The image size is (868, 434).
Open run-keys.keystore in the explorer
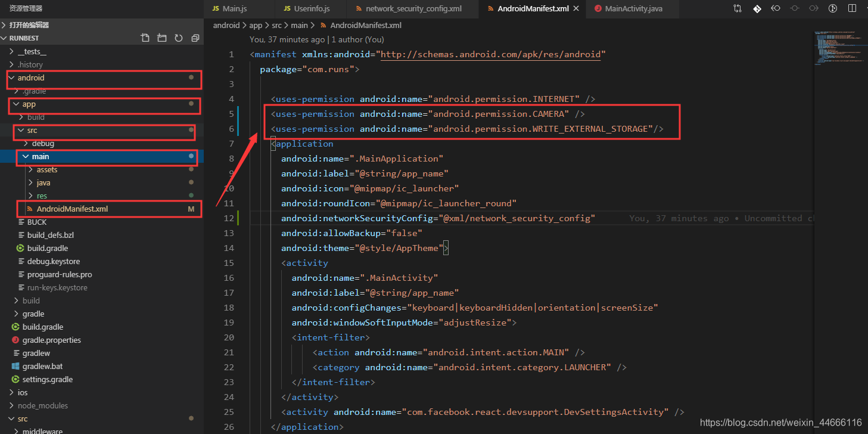[x=102, y=287]
